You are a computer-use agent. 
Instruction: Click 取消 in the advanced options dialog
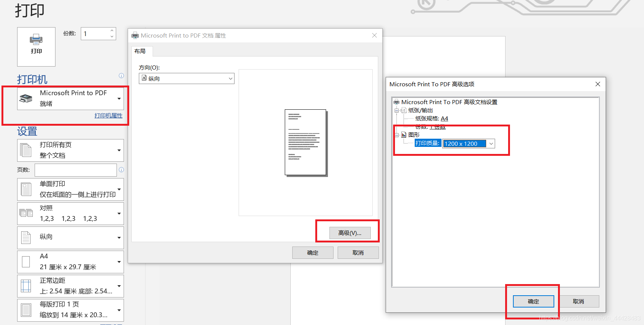578,301
